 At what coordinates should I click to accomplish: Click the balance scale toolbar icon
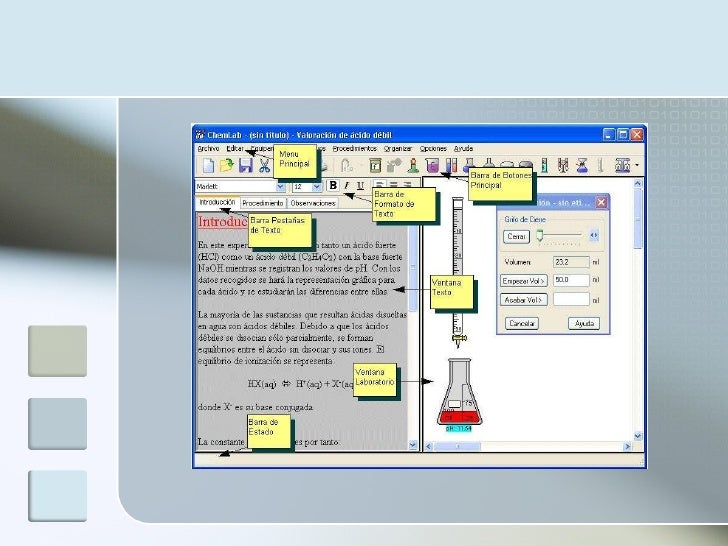(622, 165)
